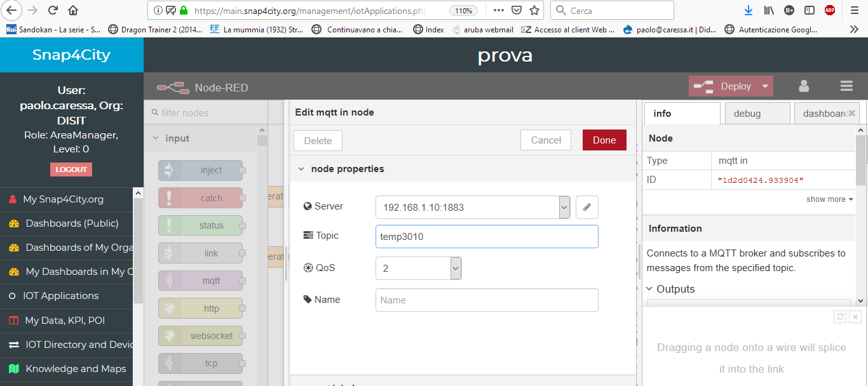868x386 pixels.
Task: Collapse the Outputs section in Information
Action: coord(650,289)
